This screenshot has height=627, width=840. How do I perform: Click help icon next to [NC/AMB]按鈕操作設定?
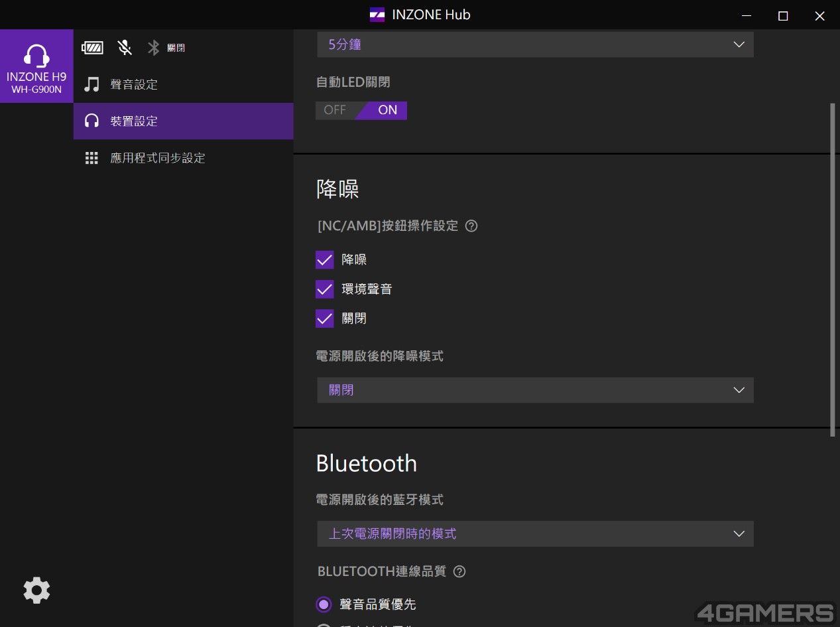coord(471,226)
